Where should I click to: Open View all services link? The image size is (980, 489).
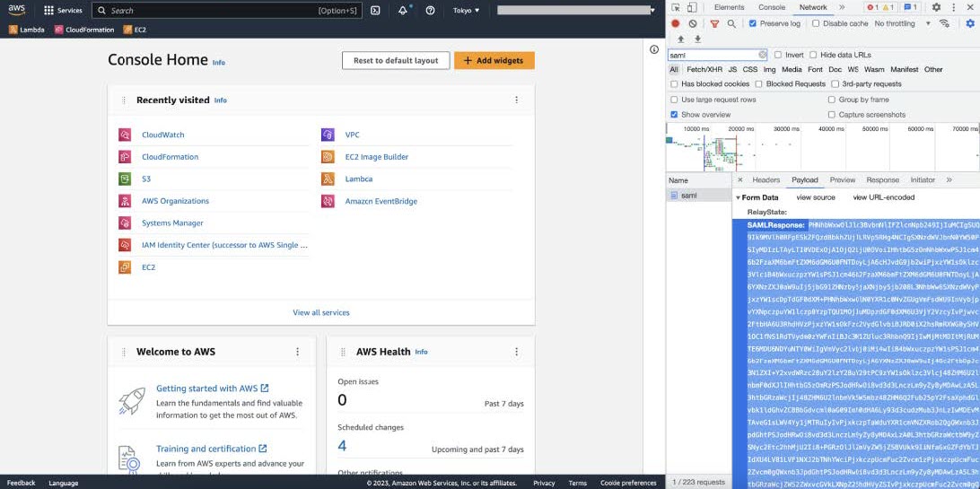coord(321,312)
